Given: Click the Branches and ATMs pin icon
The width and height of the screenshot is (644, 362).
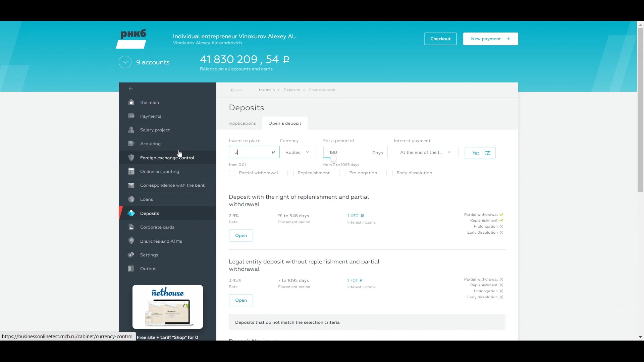Looking at the screenshot, I should tap(131, 241).
